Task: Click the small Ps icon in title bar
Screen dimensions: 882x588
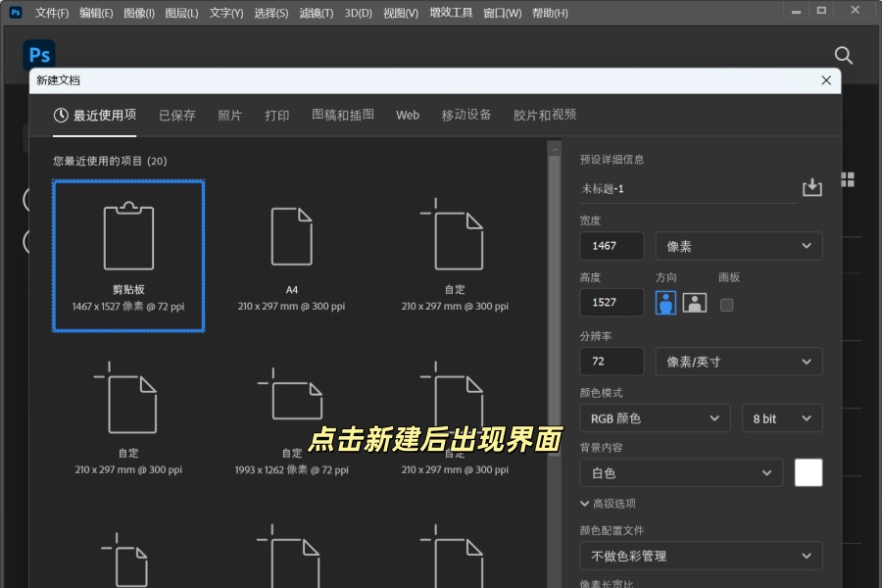Action: click(x=16, y=12)
